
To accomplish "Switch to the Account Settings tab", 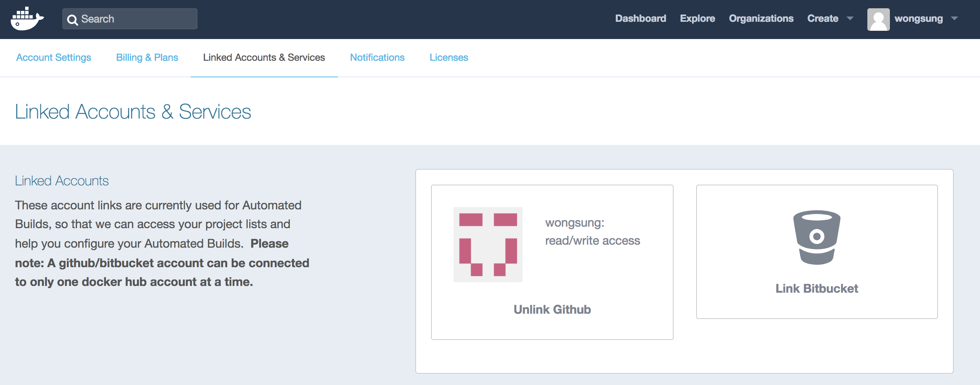I will 54,57.
